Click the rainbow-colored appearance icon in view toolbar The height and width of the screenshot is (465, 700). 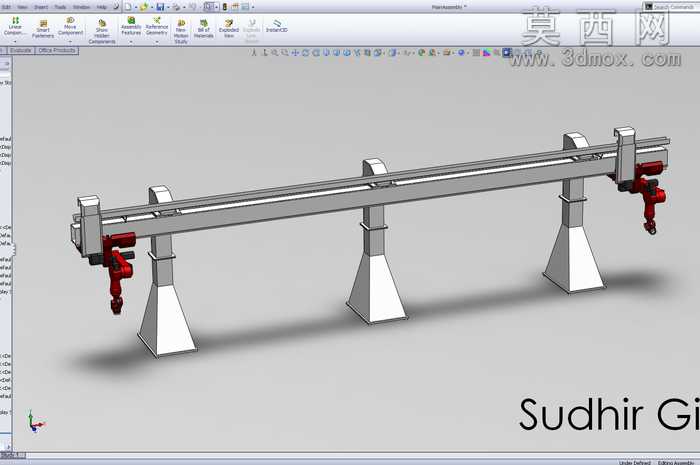tap(486, 53)
